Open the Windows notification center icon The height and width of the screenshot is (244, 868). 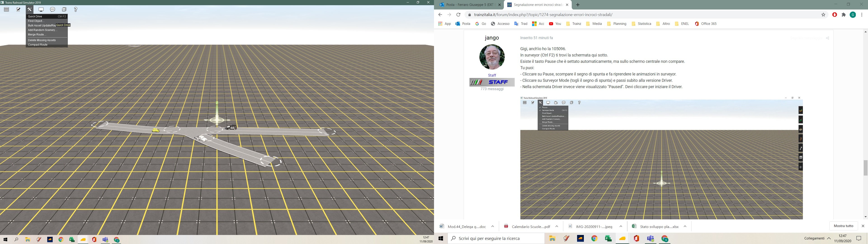859,238
